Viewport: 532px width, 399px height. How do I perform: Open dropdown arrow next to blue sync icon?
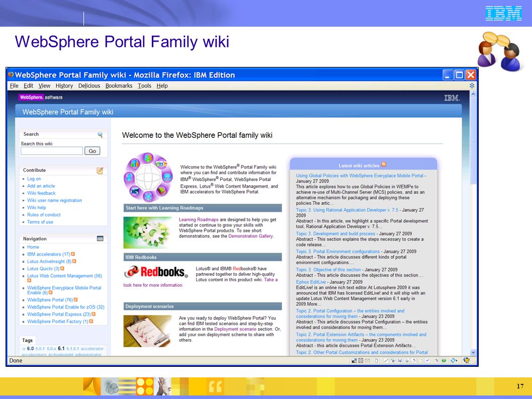point(457,361)
